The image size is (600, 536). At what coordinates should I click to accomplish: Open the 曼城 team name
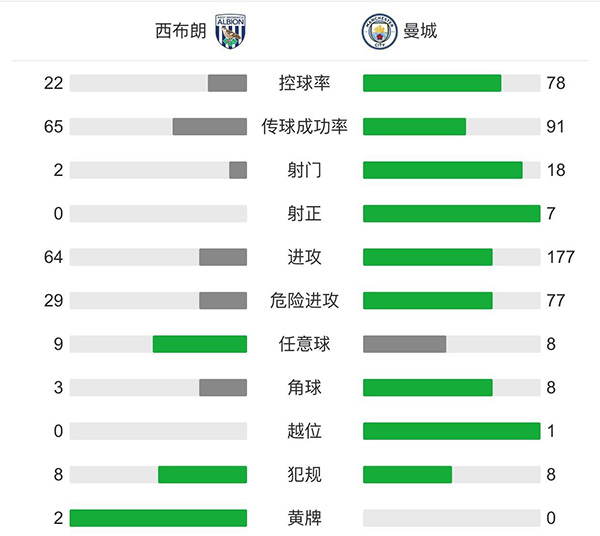(419, 31)
